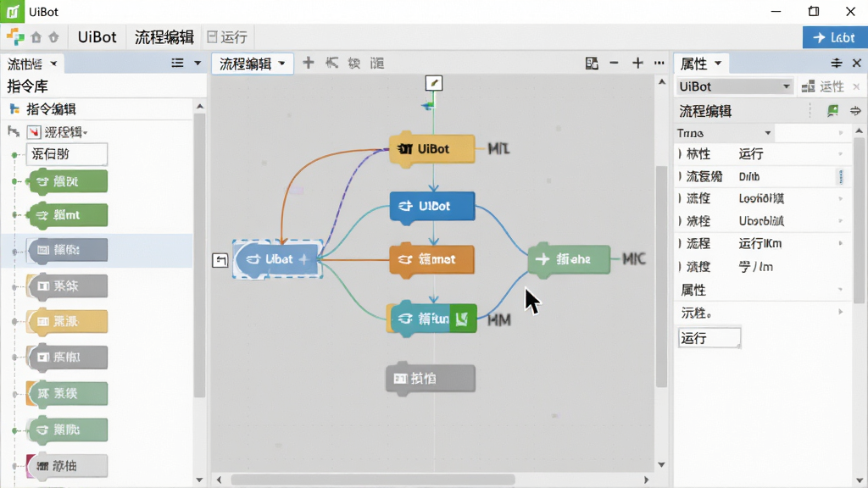Click the canvas vertical scrollbar down arrow

(661, 465)
